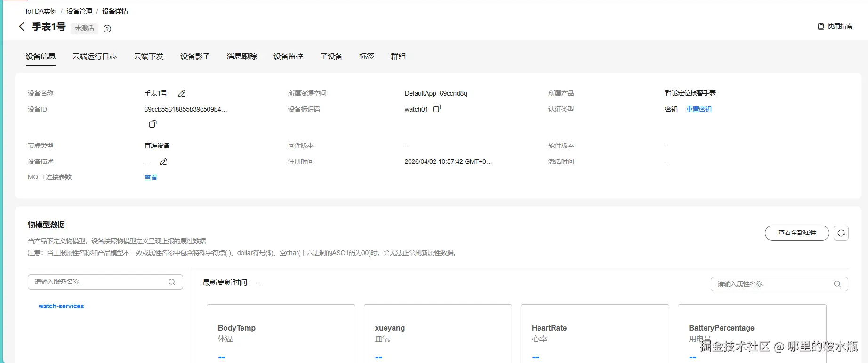
Task: Click search icon in property name box
Action: 837,284
